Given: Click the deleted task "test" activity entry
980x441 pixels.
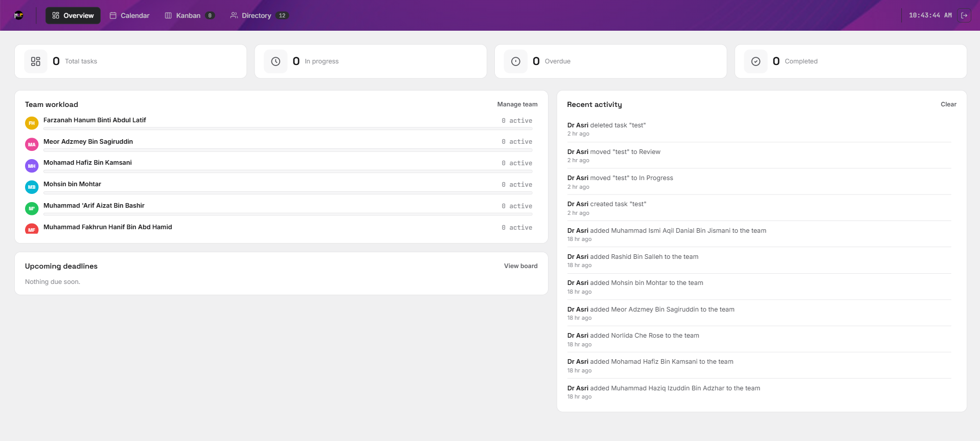Looking at the screenshot, I should click(x=759, y=129).
